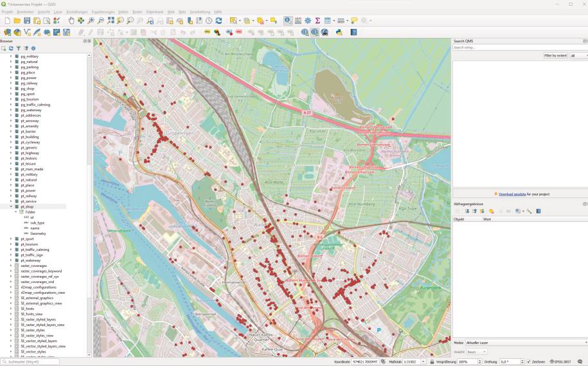Collapse the Felder node under pt_shop
Viewport: 588px width, 366px height.
(16, 212)
